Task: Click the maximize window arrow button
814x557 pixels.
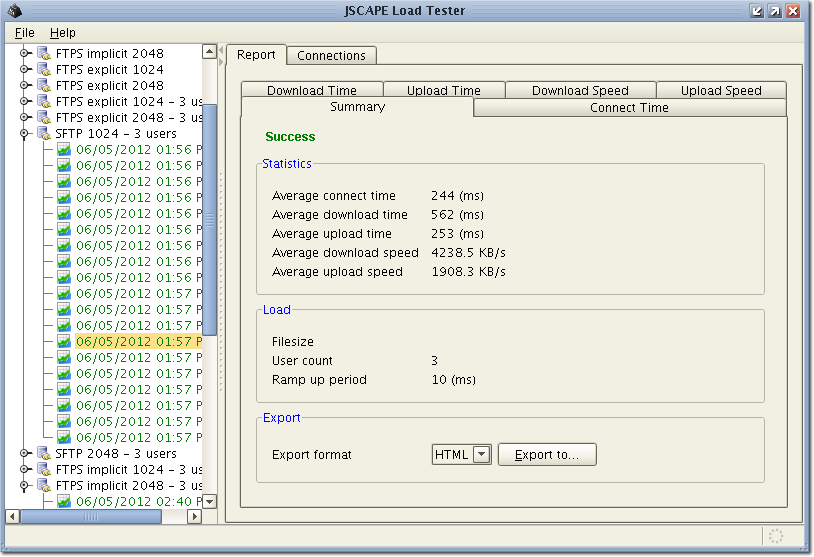Action: tap(775, 11)
